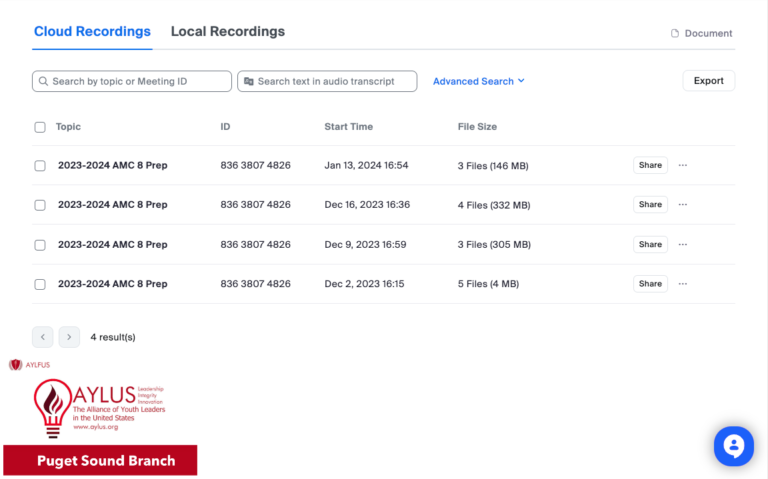Click the www.aylus.org text in logo

coord(96,427)
